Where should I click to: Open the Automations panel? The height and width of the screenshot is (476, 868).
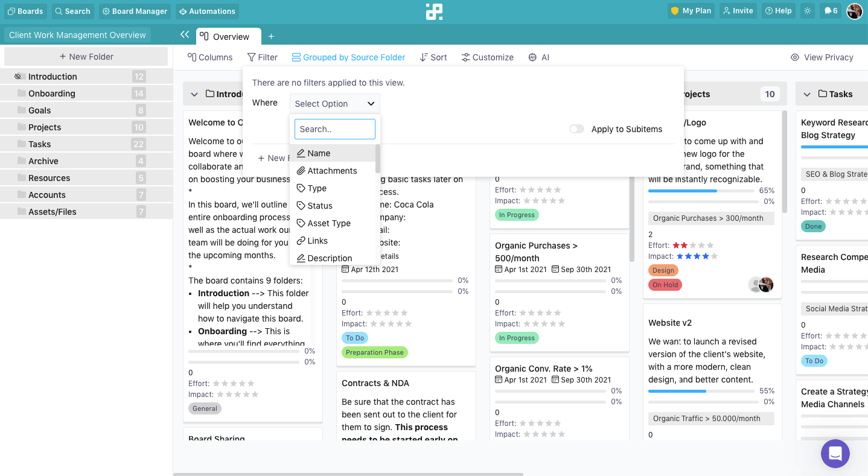207,11
